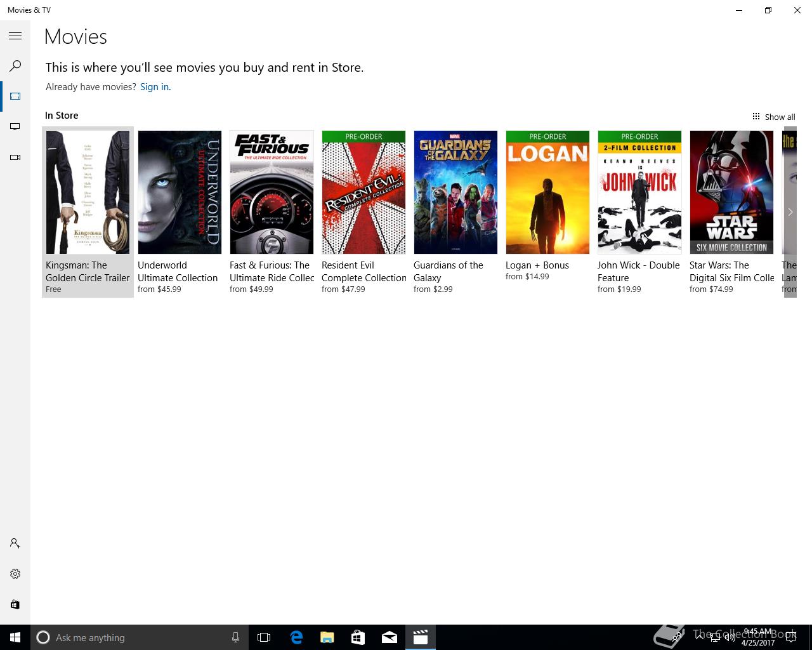Switch to the TV section icon

[x=15, y=127]
